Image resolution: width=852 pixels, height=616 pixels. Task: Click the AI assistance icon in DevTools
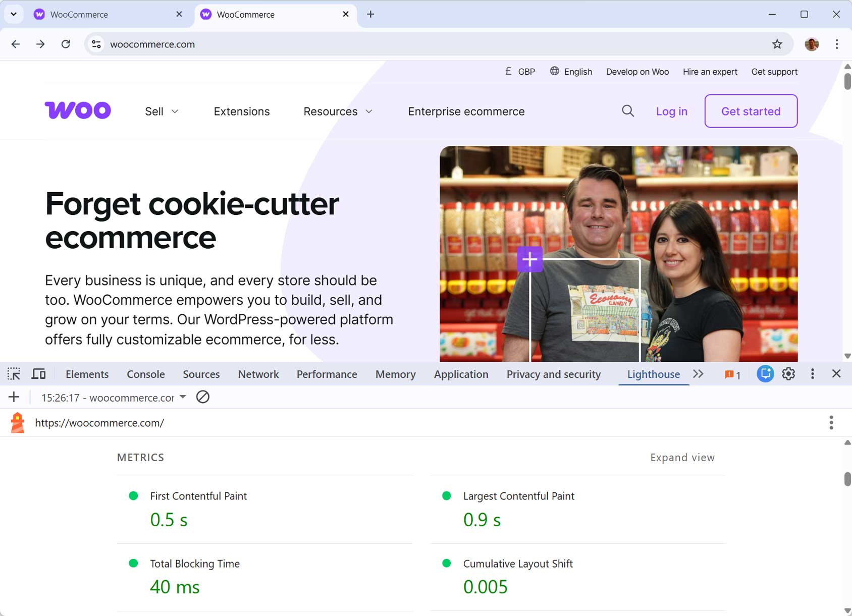(x=765, y=374)
